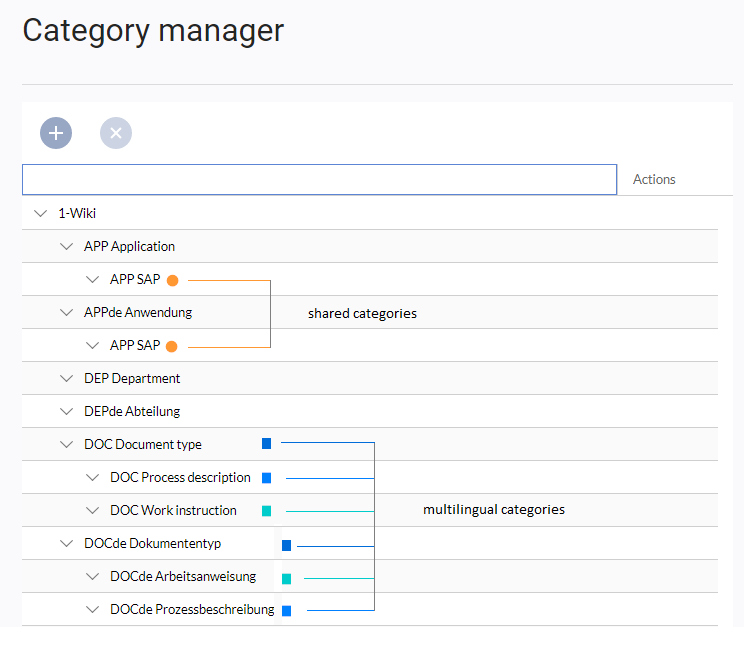This screenshot has width=744, height=648.
Task: Click blue square beside DOCde Dokumententyp
Action: click(287, 546)
